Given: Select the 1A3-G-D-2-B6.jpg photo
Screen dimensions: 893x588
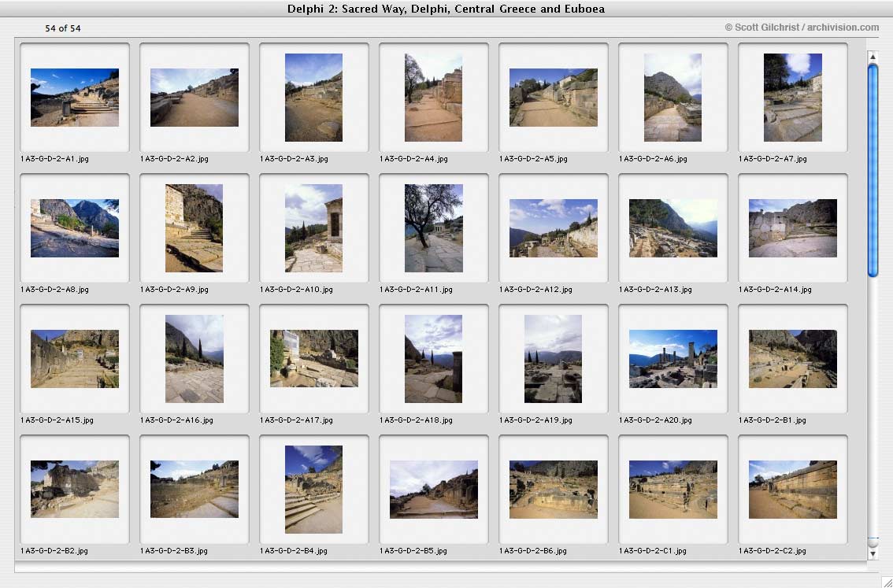Looking at the screenshot, I should (554, 490).
